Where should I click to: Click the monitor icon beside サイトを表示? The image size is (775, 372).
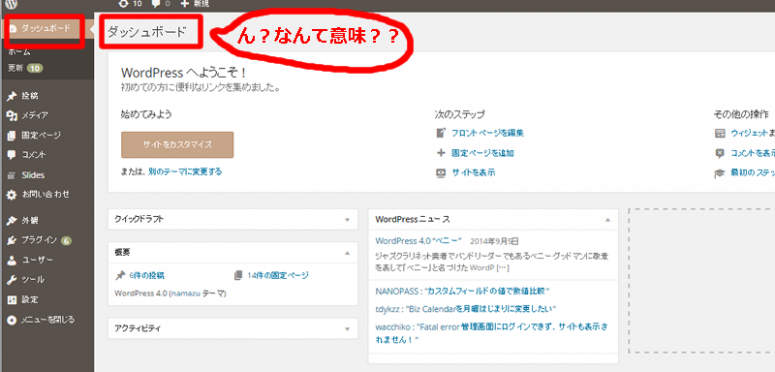click(x=441, y=172)
